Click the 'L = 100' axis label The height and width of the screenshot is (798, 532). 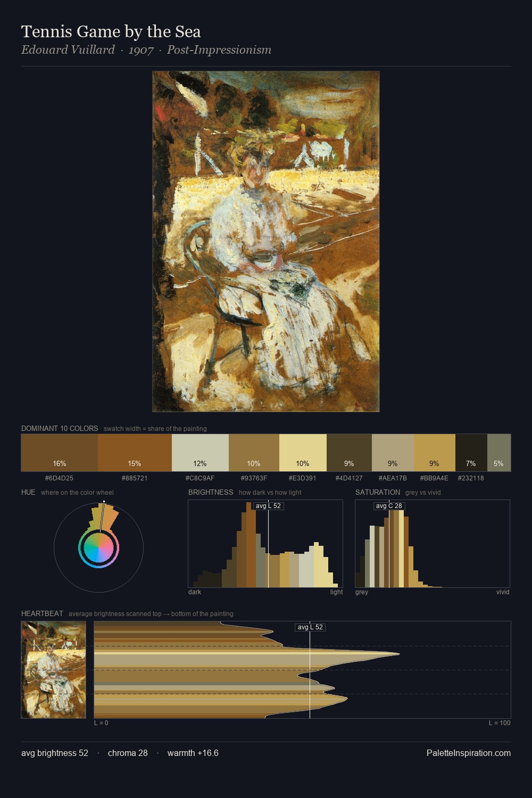[500, 723]
